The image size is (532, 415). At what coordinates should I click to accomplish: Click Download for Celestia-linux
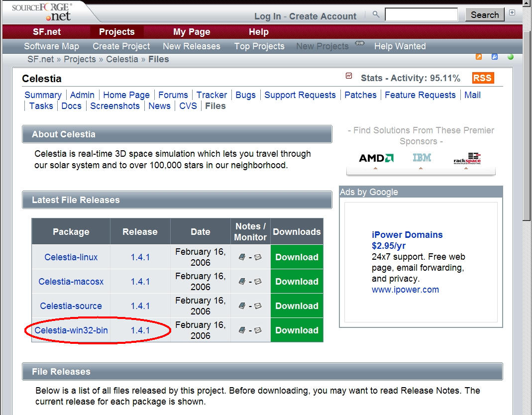[297, 257]
